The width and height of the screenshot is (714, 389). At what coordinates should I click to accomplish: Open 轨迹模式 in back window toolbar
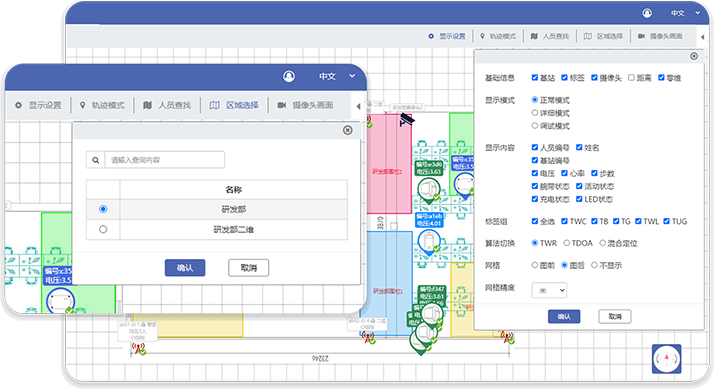498,36
